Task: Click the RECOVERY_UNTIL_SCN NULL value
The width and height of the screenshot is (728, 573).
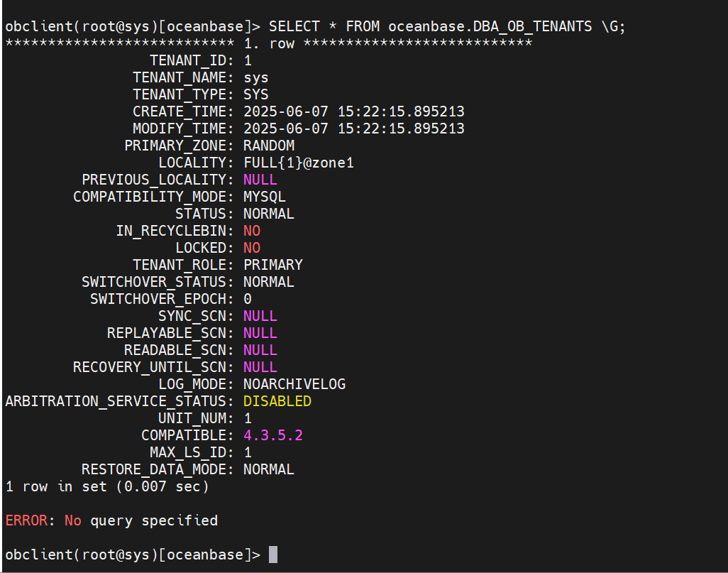Action: coord(260,367)
